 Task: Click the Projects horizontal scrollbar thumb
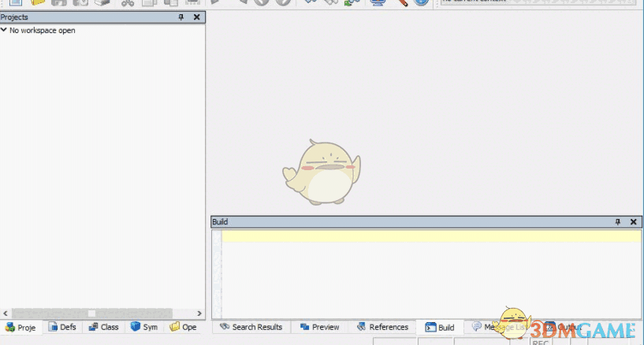tap(92, 313)
